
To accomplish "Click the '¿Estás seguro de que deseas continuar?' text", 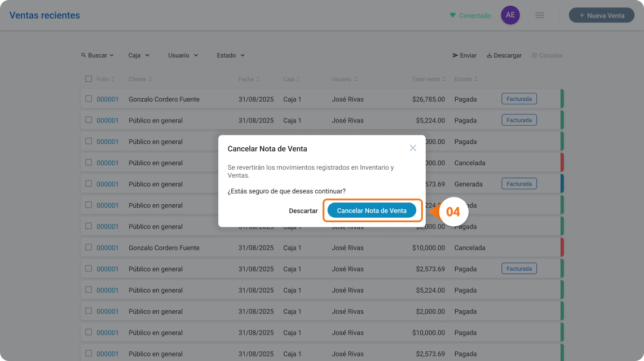I will click(x=286, y=191).
